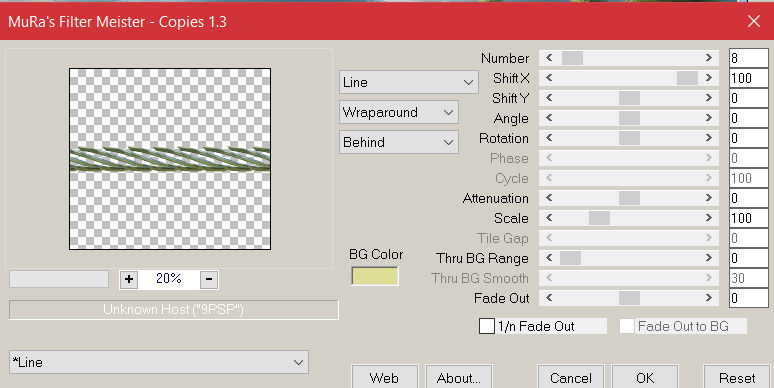
Task: Zoom out preview with minus button
Action: [x=209, y=279]
